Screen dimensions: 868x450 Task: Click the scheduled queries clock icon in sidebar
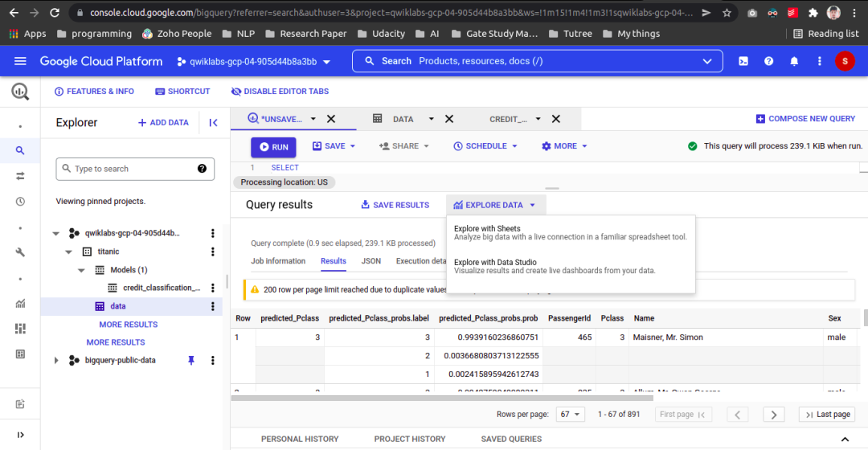[20, 202]
